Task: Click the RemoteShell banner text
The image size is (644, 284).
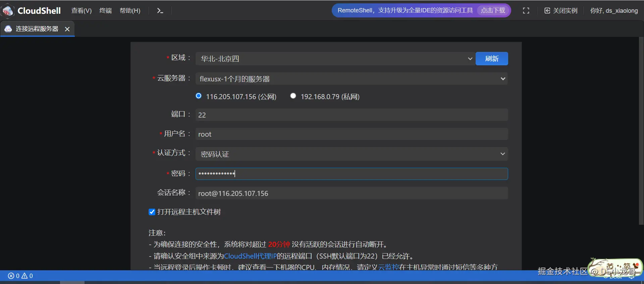Action: click(x=405, y=10)
